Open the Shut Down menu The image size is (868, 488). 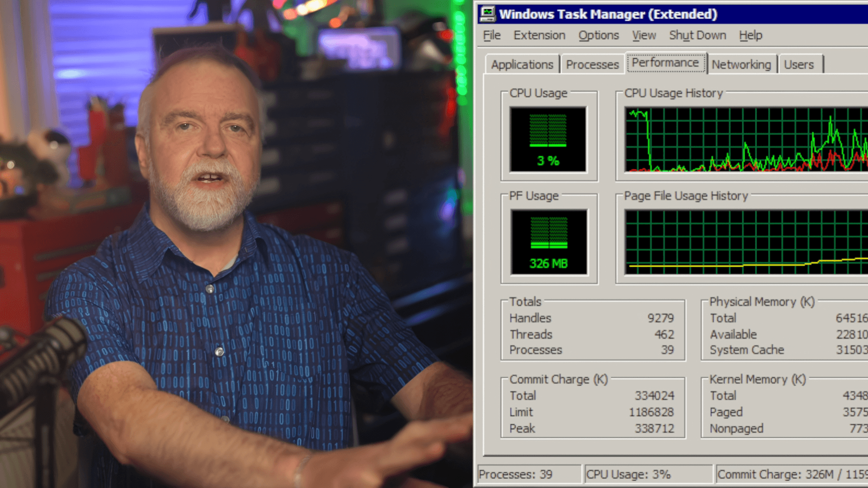tap(697, 35)
